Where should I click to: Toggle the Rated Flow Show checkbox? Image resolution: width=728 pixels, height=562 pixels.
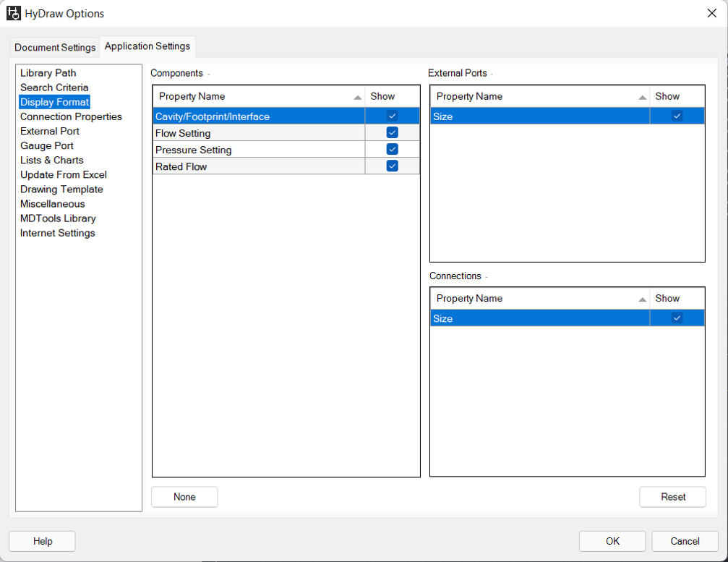tap(391, 166)
